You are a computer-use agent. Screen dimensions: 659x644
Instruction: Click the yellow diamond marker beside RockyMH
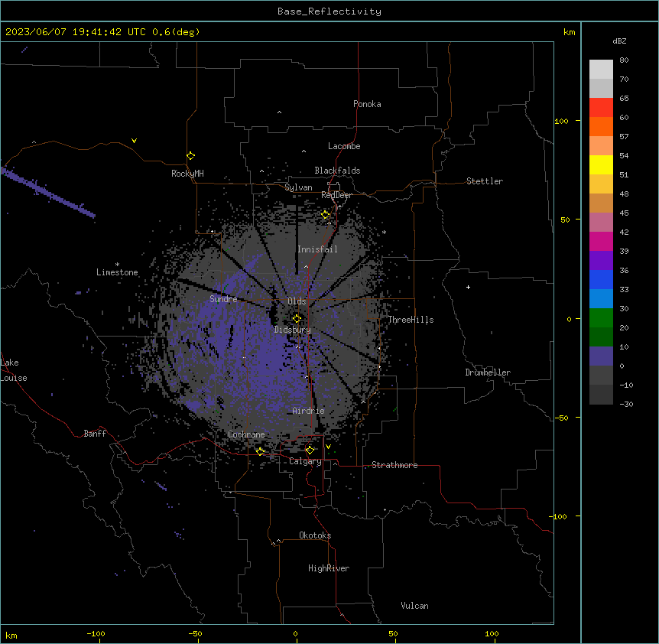[191, 156]
